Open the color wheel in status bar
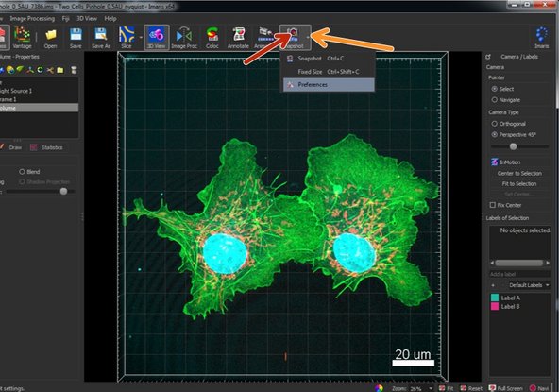The image size is (559, 392). click(x=379, y=388)
